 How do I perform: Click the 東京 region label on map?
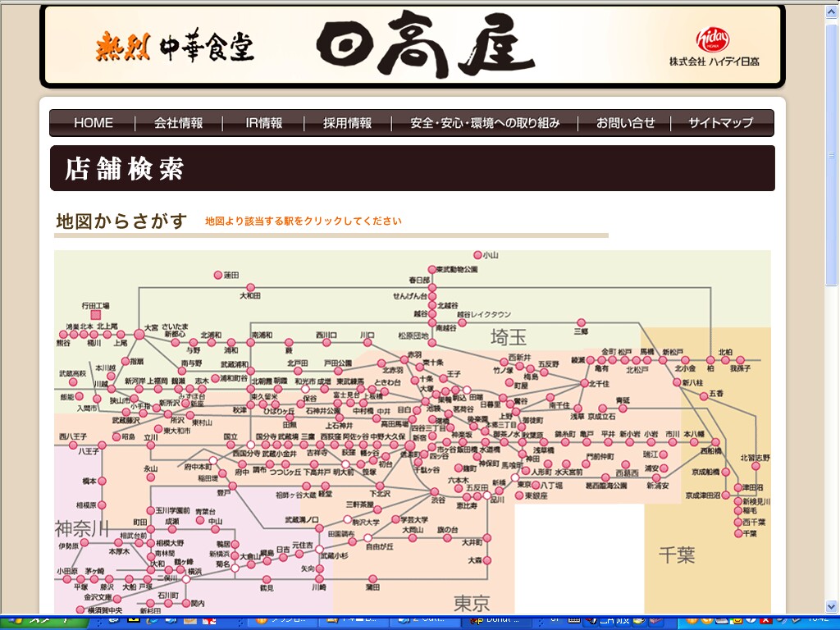coord(472,603)
